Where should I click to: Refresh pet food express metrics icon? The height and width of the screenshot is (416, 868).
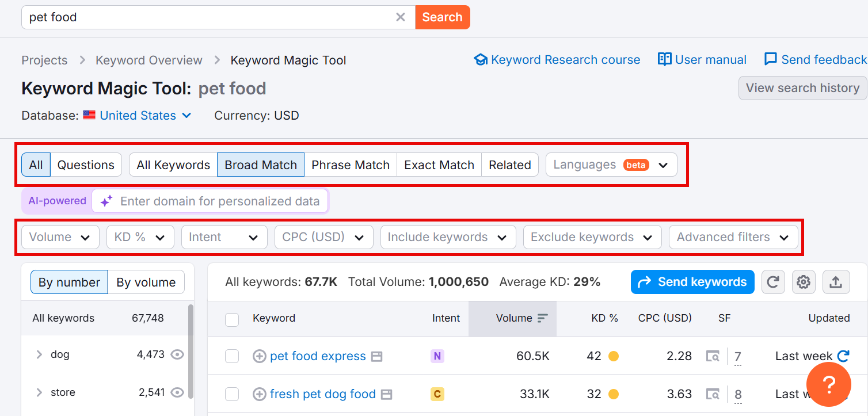coord(843,356)
